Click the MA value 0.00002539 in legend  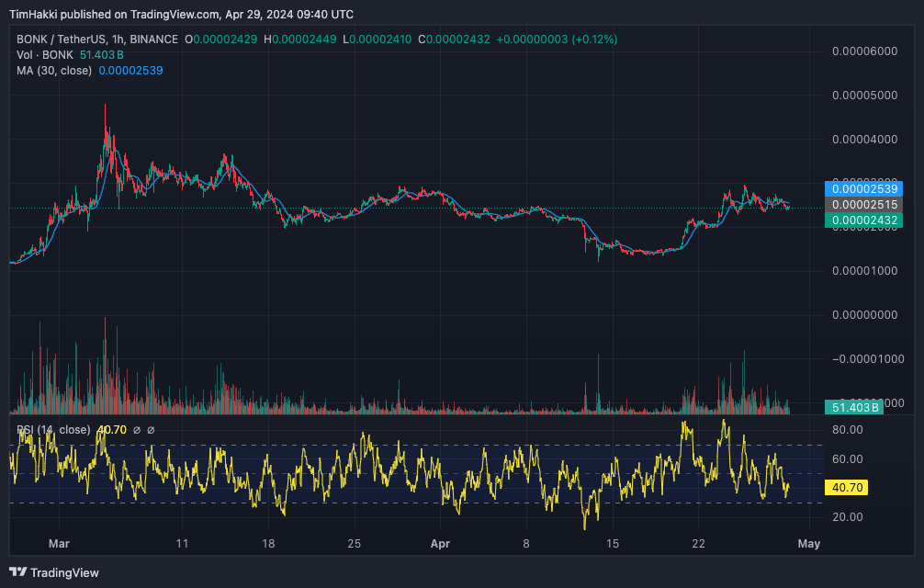[130, 71]
